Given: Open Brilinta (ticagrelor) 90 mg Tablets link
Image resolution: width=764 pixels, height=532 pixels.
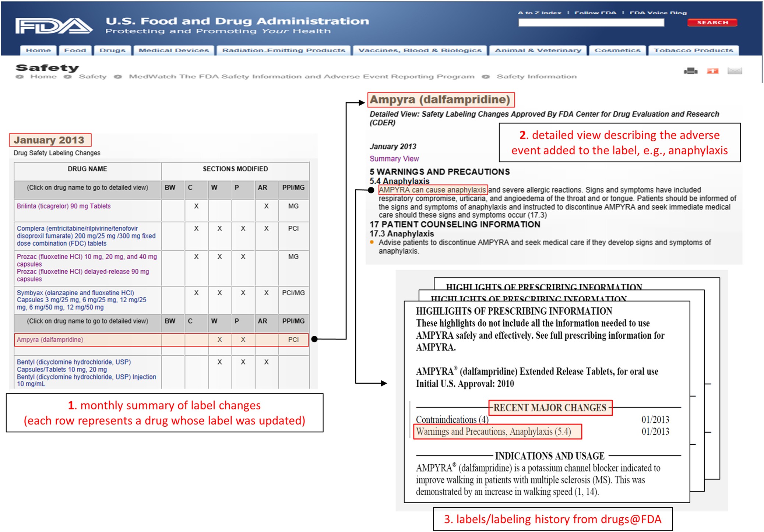Looking at the screenshot, I should pyautogui.click(x=64, y=206).
